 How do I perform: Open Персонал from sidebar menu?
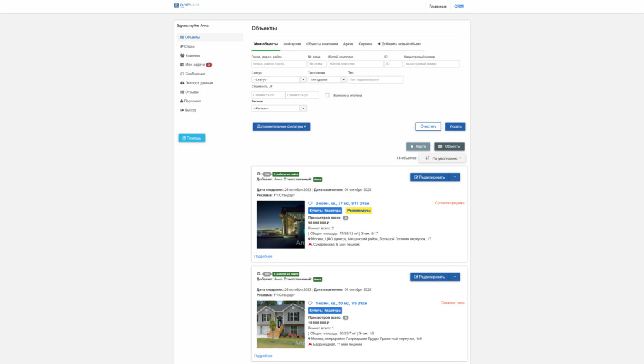pos(192,101)
